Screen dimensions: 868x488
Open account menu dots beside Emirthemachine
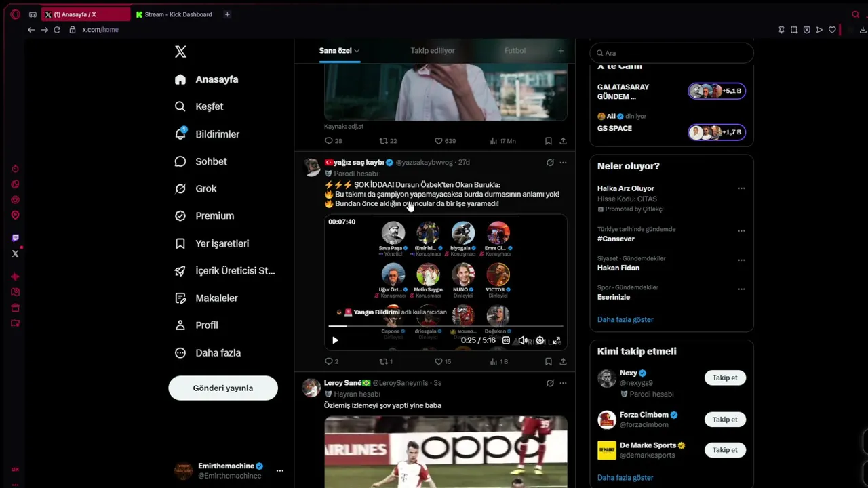tap(279, 470)
